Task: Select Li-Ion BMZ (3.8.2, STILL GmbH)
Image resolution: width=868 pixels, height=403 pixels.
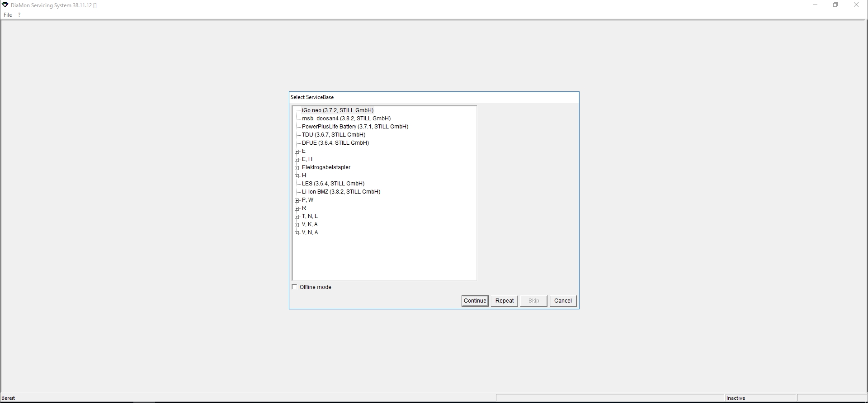Action: 341,192
